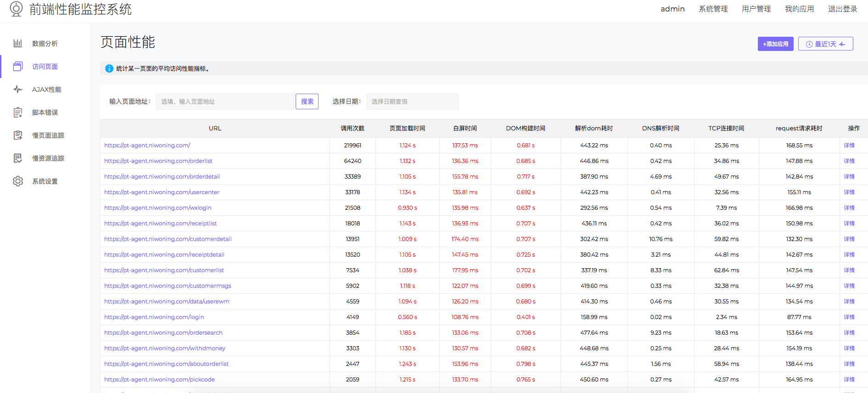This screenshot has width=868, height=393.
Task: Click the clock icon in 最近1天 button
Action: (809, 44)
